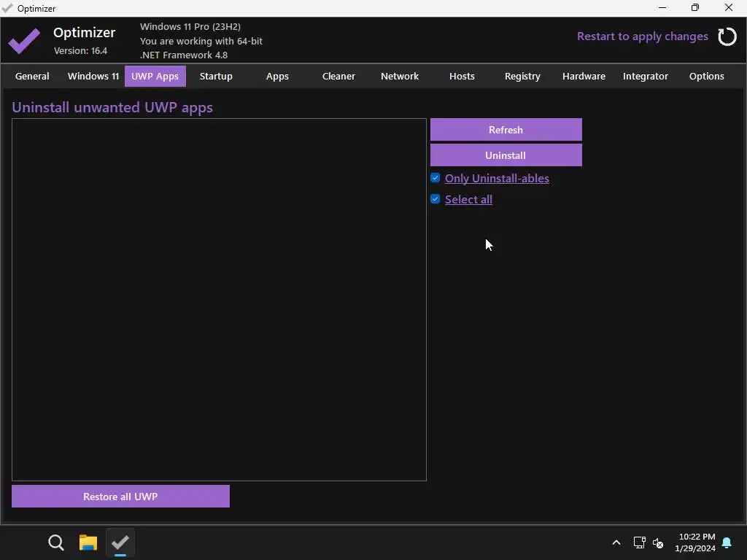Image resolution: width=747 pixels, height=560 pixels.
Task: Open the Integrator tab
Action: point(646,76)
